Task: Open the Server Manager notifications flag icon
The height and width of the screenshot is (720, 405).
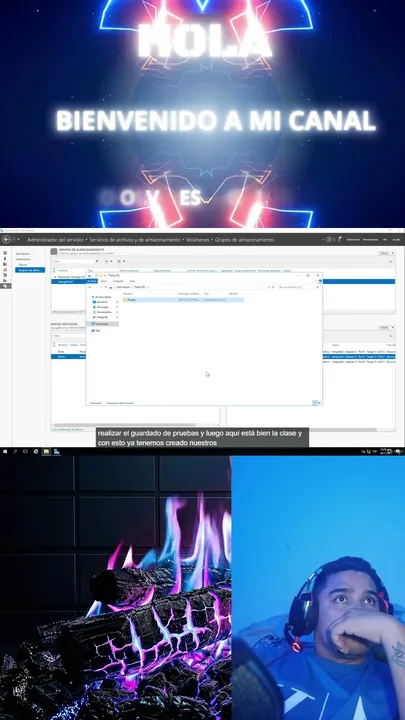Action: coord(341,239)
